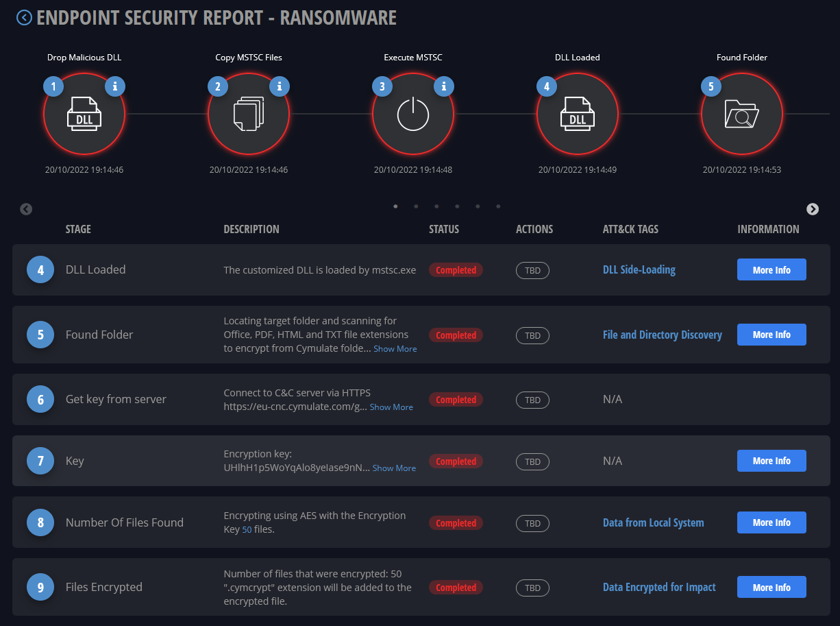Image resolution: width=840 pixels, height=626 pixels.
Task: Select the Execute MSTSC power icon
Action: [412, 113]
